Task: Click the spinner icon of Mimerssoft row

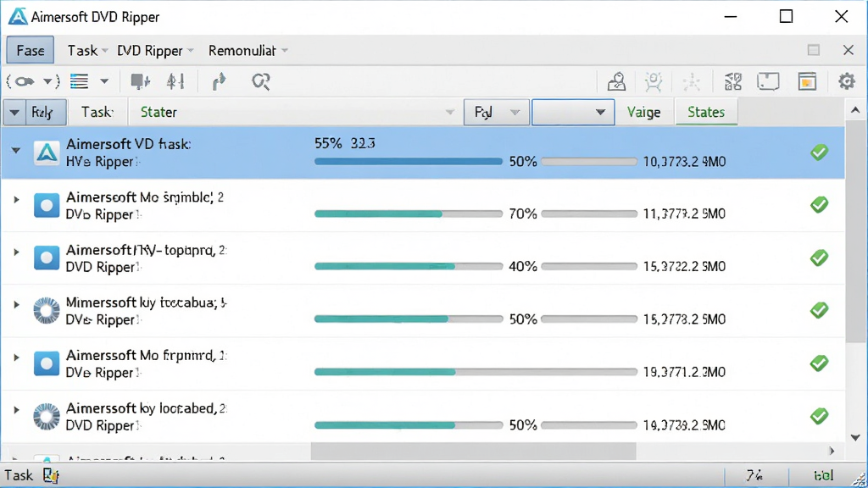Action: tap(47, 310)
